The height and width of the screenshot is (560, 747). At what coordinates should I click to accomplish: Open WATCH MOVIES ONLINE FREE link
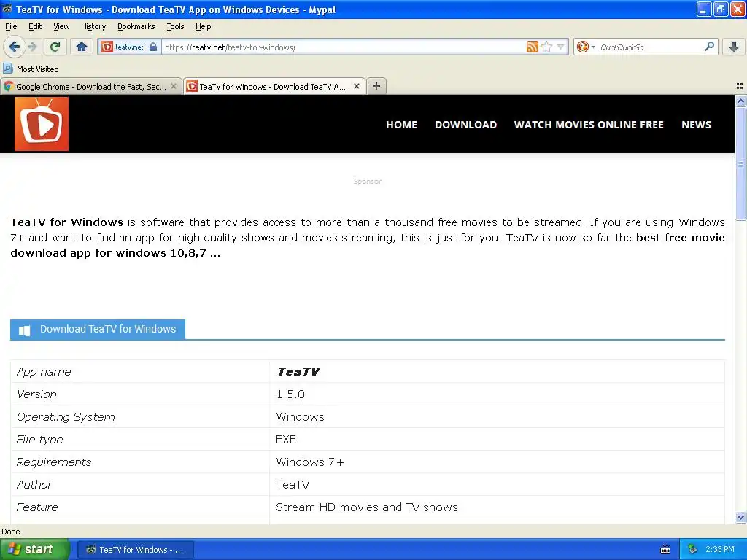[589, 125]
